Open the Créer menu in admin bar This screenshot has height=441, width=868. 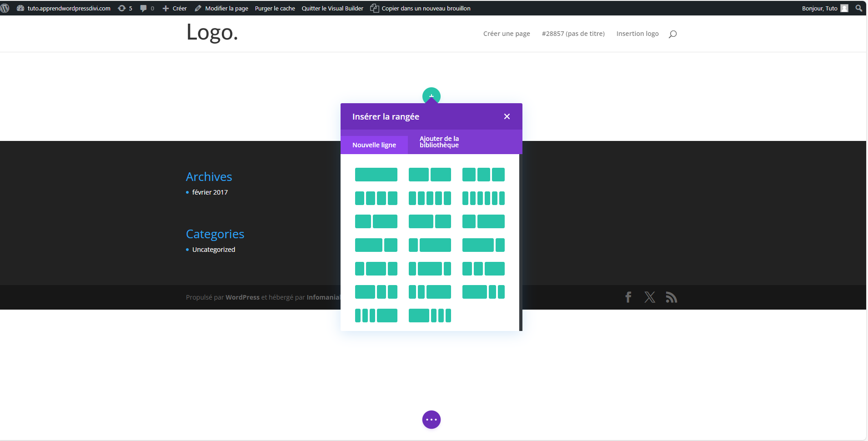pos(175,8)
